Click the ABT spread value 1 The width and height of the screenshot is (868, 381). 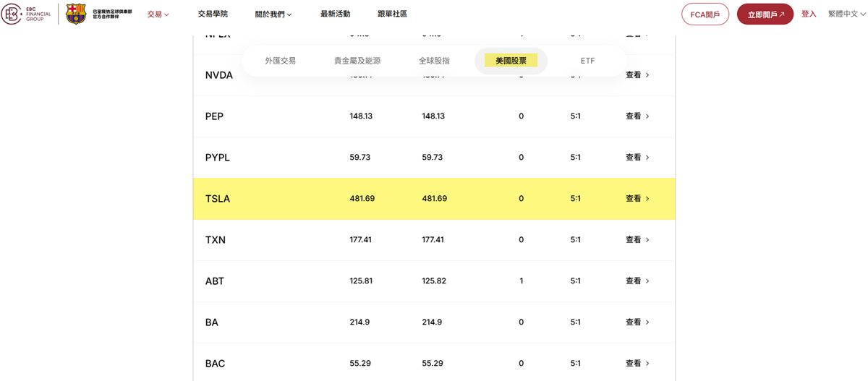tap(521, 281)
